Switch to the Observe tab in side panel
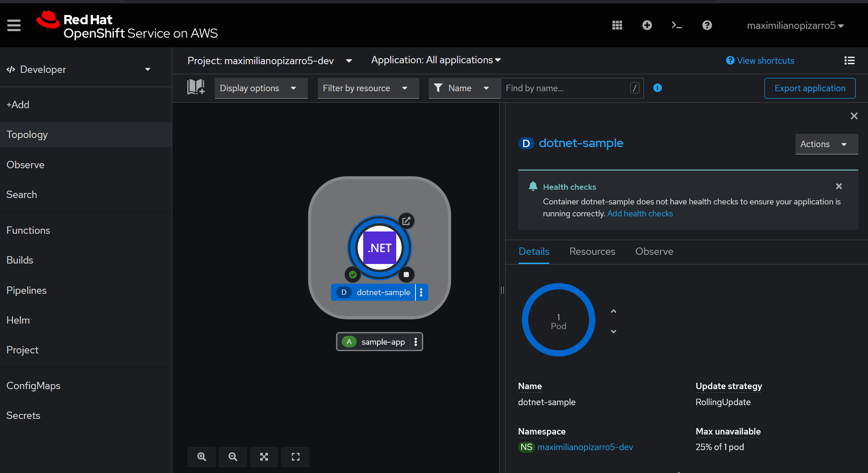The height and width of the screenshot is (473, 868). point(654,252)
